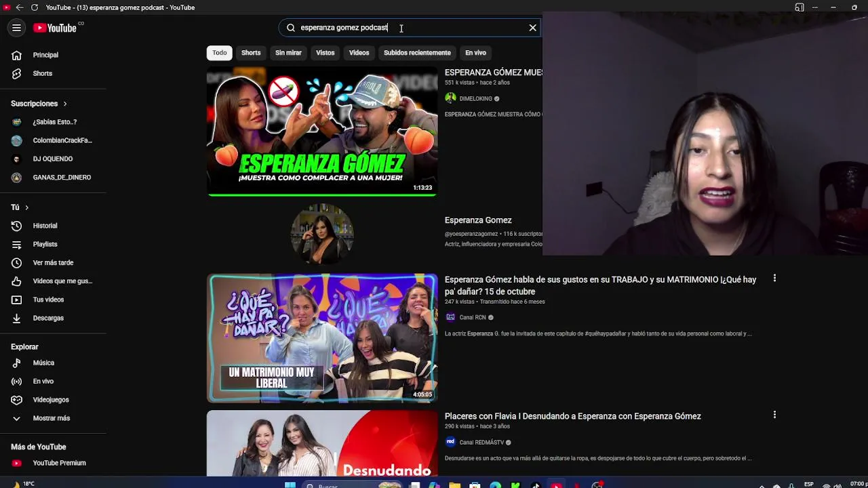Click the Canal REDMÁSTV channel avatar
This screenshot has width=868, height=488.
coord(450,442)
